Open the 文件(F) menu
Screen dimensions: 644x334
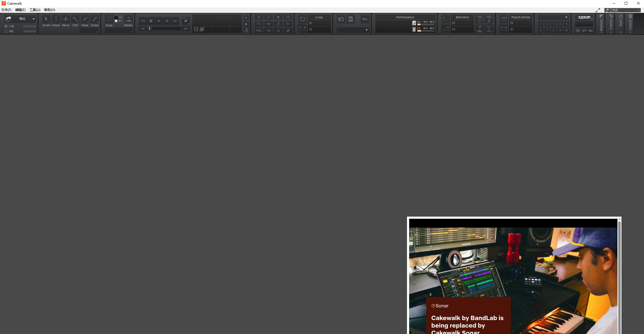[x=6, y=10]
